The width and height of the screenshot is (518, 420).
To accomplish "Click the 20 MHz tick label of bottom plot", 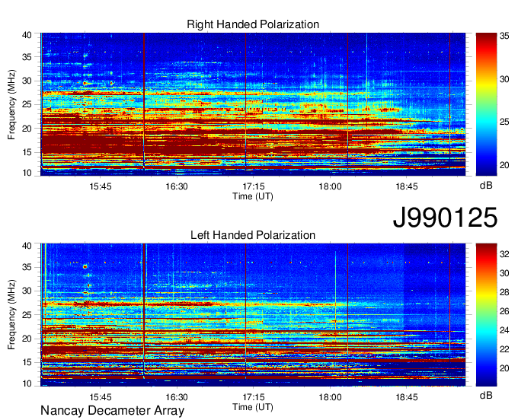I will coord(27,339).
